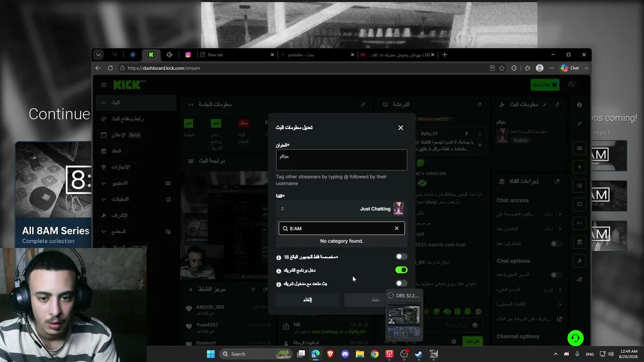This screenshot has width=644, height=362.
Task: Click the address bar with dashboard.kick.com/stream
Action: tap(302, 68)
